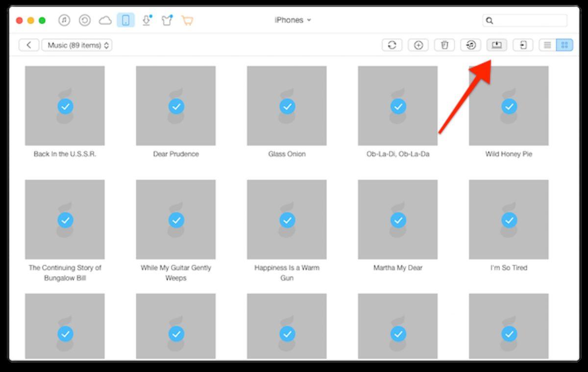The width and height of the screenshot is (588, 372).
Task: Open the iCloud content section
Action: [105, 20]
